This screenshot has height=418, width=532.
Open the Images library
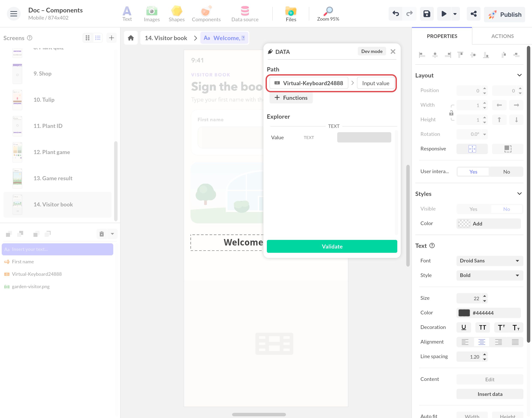(152, 14)
